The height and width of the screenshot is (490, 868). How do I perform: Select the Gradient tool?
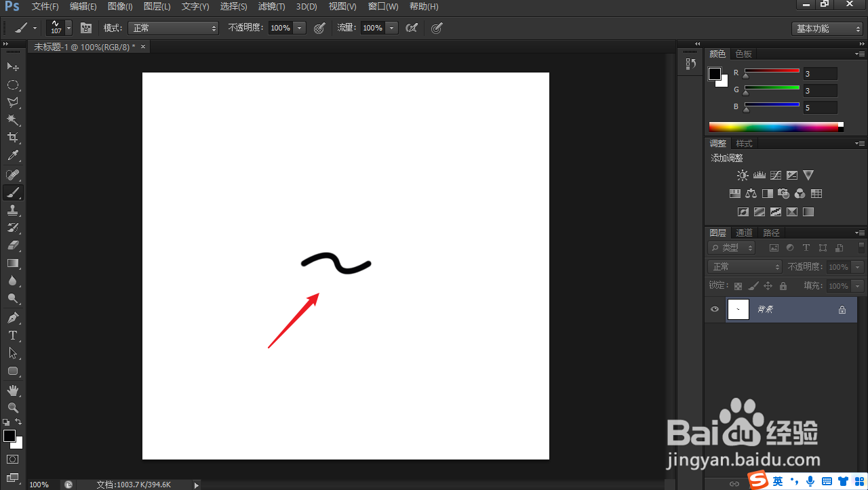(x=12, y=263)
